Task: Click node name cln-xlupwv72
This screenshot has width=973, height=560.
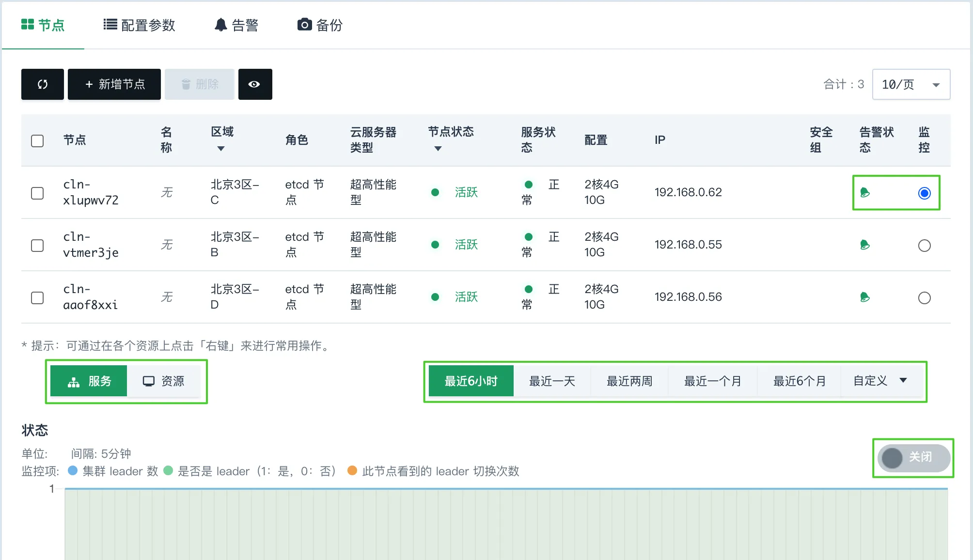Action: click(x=91, y=192)
